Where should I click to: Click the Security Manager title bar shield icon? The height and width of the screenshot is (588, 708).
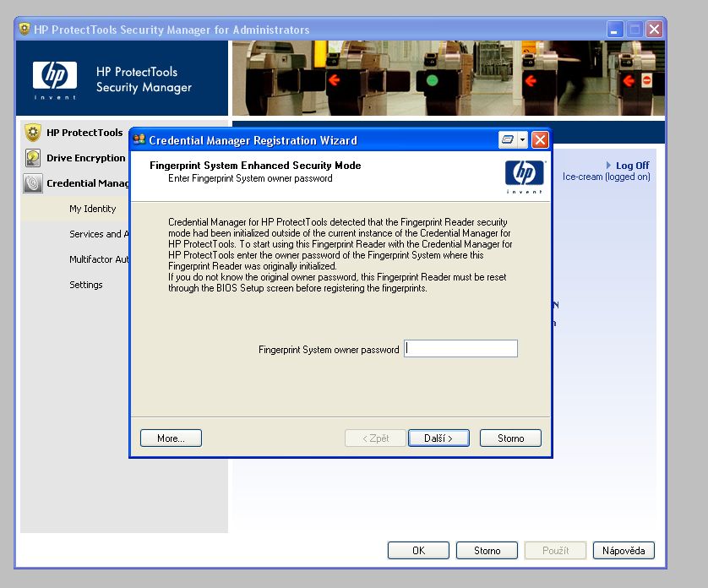[25, 29]
